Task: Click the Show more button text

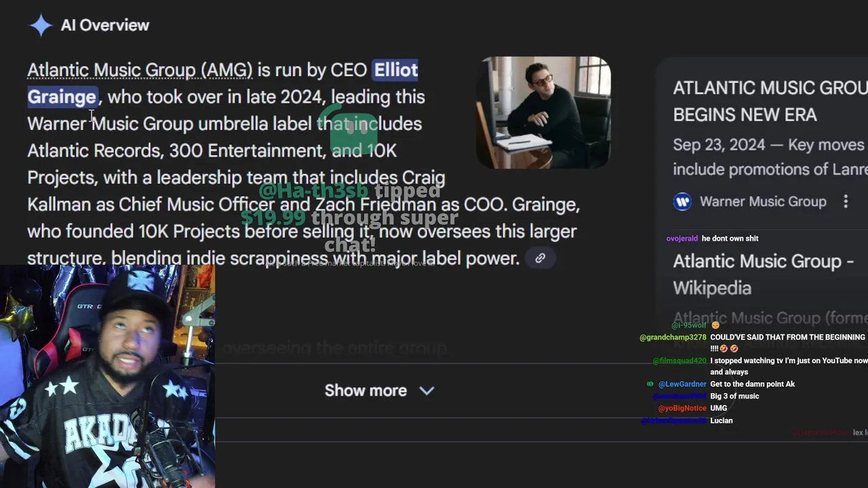Action: click(366, 390)
